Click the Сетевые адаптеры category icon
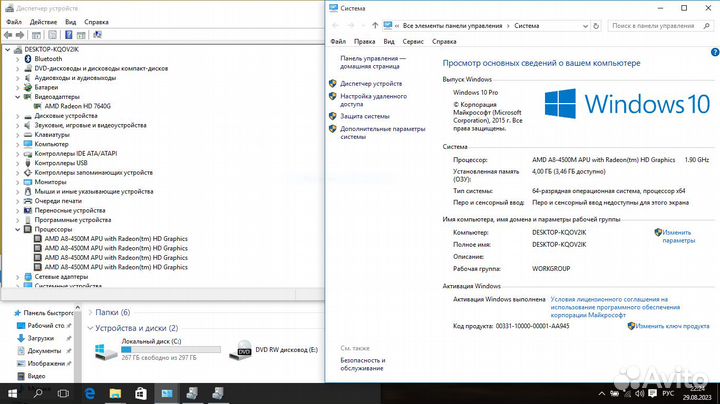The width and height of the screenshot is (720, 404). point(28,276)
